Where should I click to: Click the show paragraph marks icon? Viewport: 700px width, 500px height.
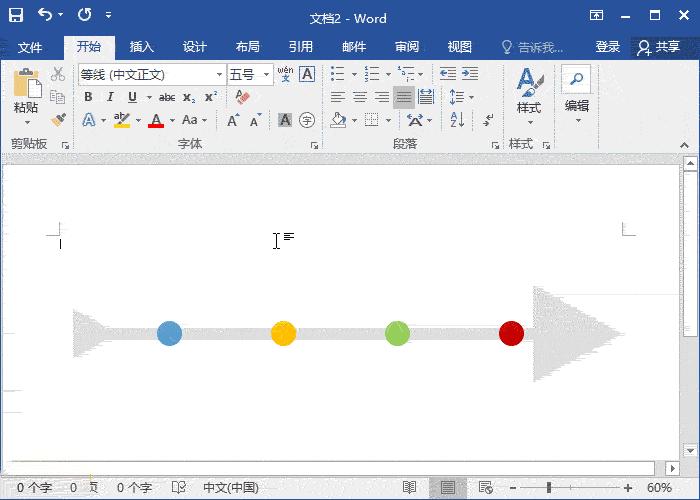(488, 120)
